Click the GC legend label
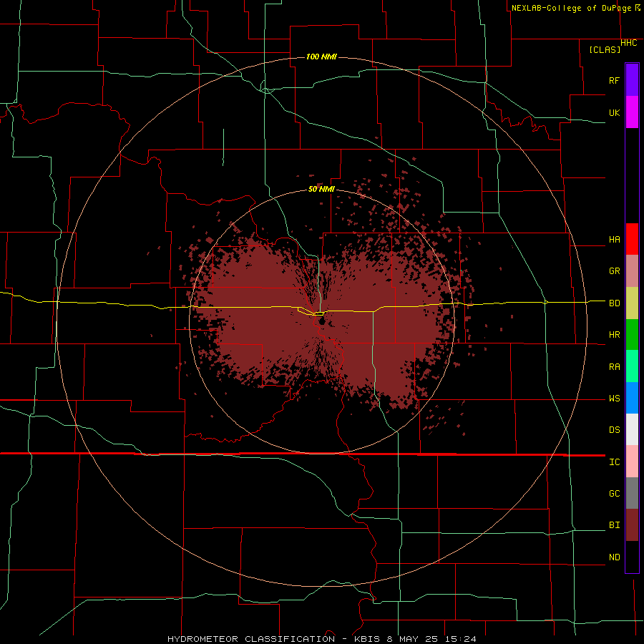644x644 pixels. point(614,494)
